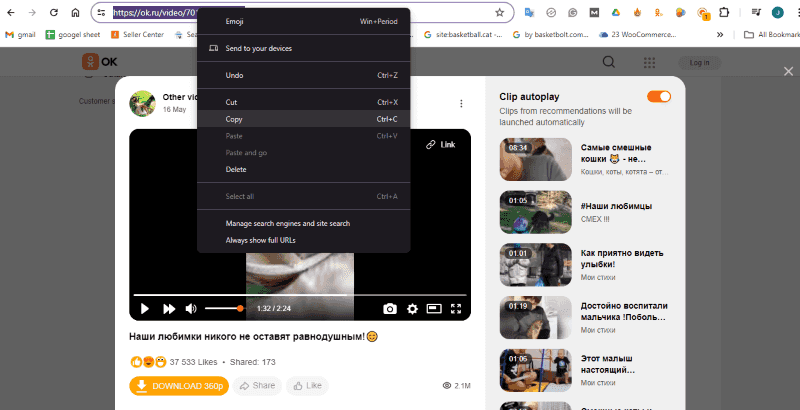Copy the video Link in the player

pos(440,144)
